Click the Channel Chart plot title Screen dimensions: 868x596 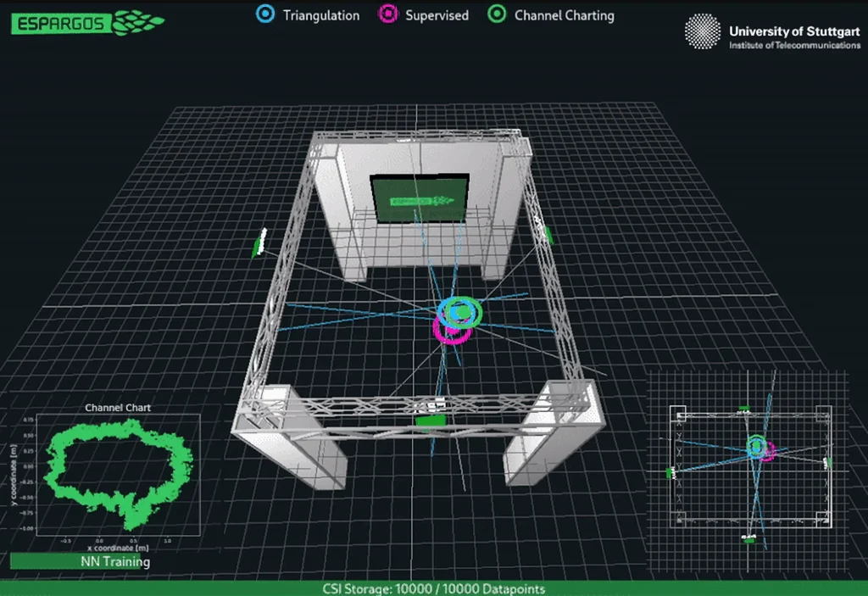[x=118, y=408]
